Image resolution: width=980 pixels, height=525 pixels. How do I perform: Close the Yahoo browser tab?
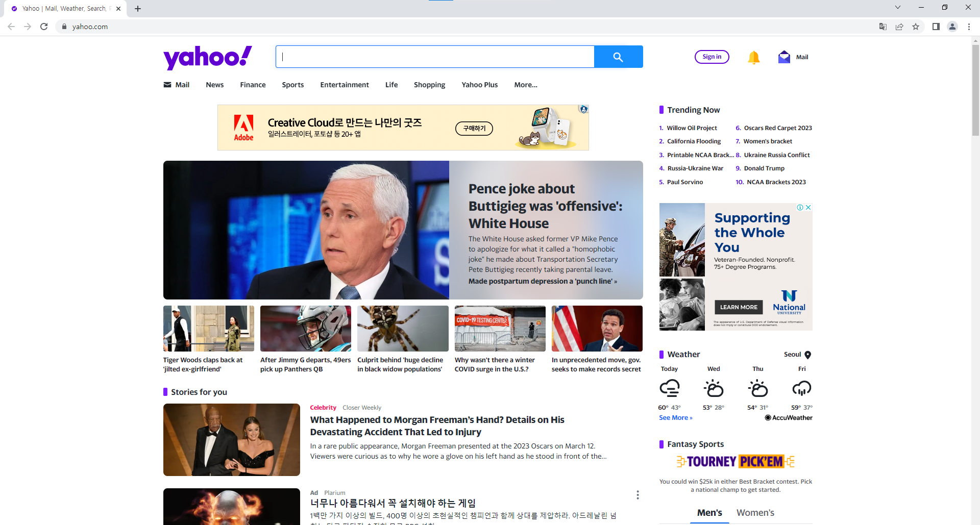tap(118, 9)
